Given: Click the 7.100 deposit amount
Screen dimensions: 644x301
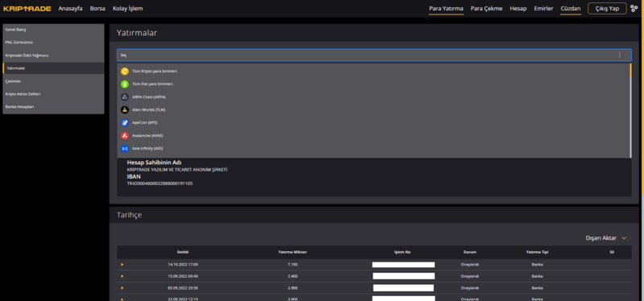Looking at the screenshot, I should tap(292, 265).
